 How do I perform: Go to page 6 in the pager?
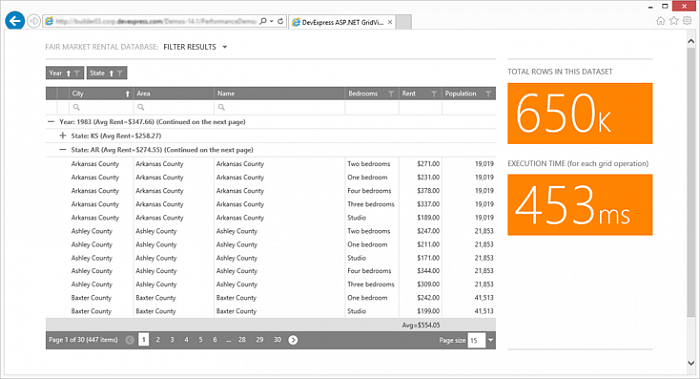[x=215, y=340]
